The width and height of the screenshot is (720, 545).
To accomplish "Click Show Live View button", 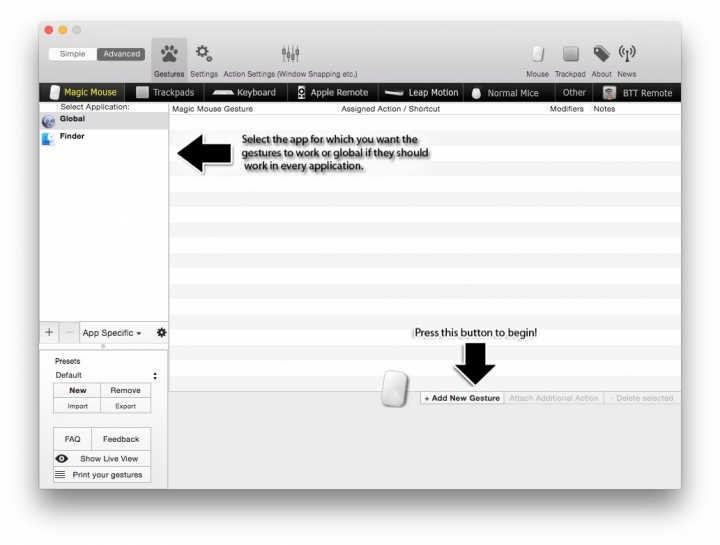I will pos(102,459).
